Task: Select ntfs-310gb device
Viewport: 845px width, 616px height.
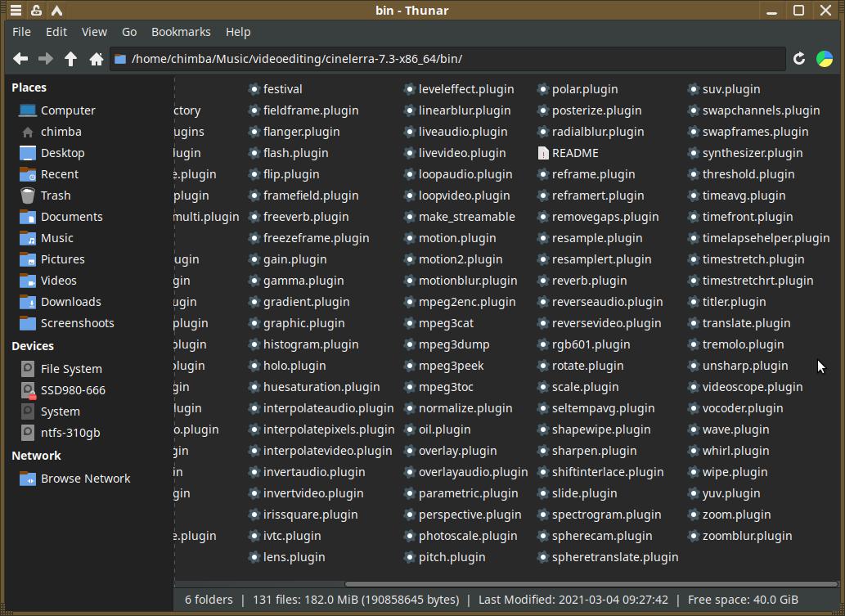Action: (x=61, y=433)
